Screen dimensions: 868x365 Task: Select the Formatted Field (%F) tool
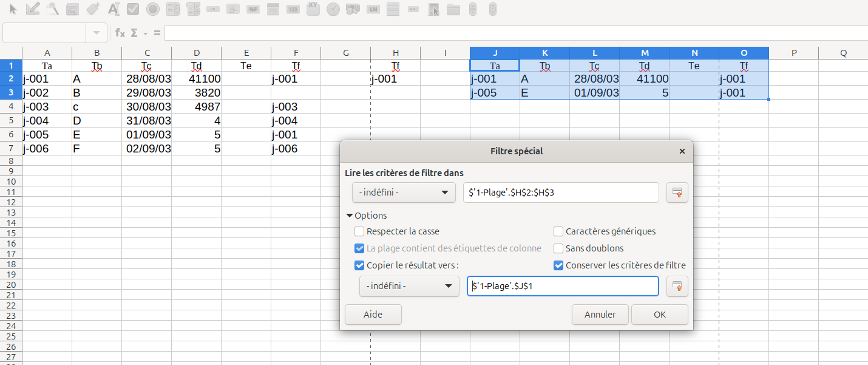(253, 9)
